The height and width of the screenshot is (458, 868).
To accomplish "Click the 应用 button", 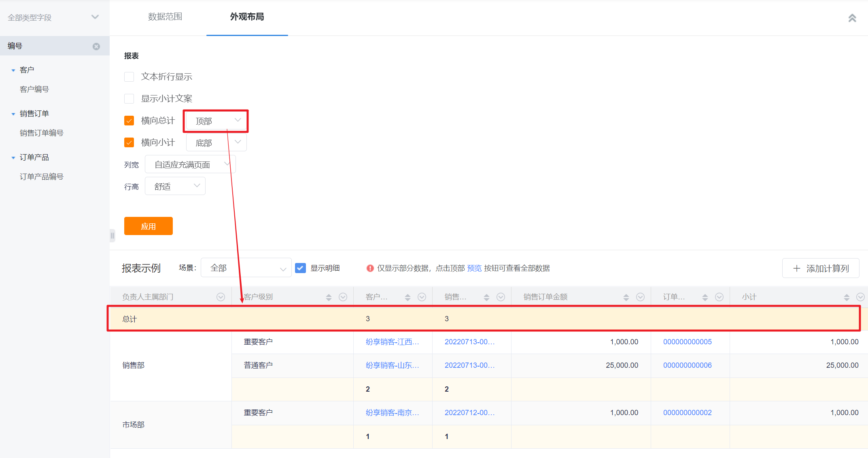I will tap(149, 226).
